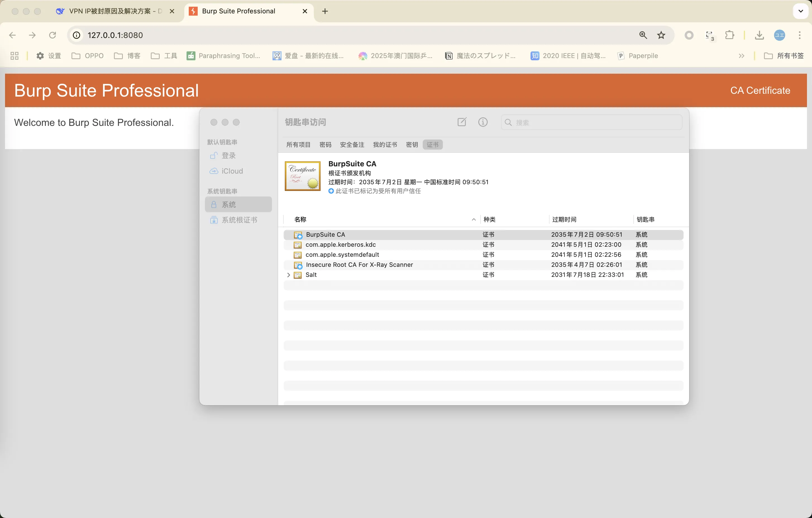Select the 安全备注 category tab

352,145
